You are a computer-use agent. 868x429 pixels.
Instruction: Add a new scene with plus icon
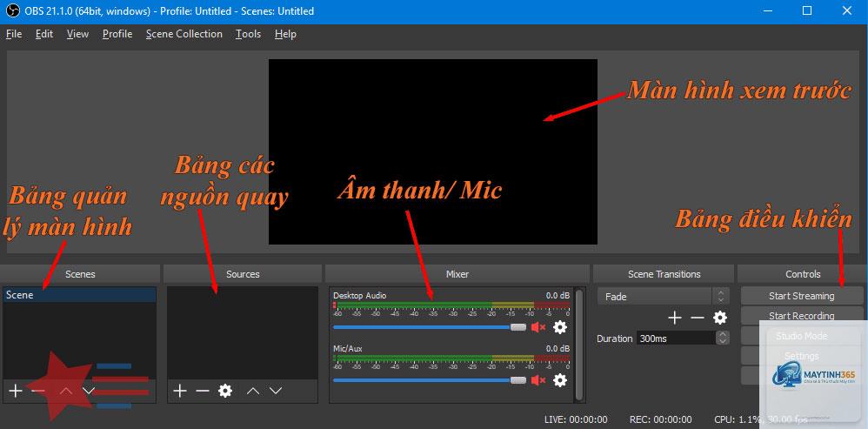16,392
